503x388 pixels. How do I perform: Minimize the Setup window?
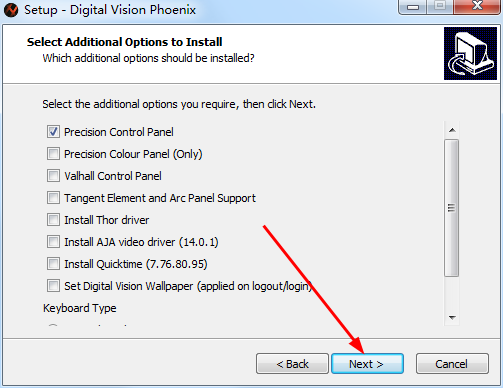pyautogui.click(x=413, y=7)
